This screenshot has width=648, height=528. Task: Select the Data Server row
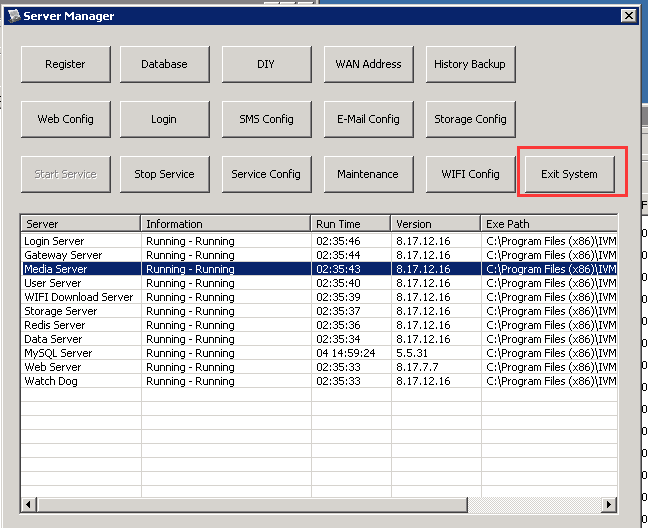319,339
